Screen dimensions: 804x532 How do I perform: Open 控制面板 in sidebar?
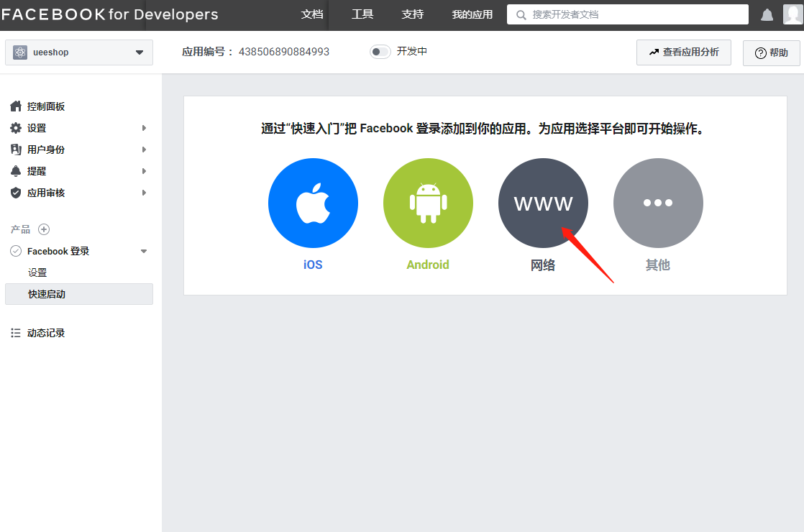pyautogui.click(x=46, y=106)
